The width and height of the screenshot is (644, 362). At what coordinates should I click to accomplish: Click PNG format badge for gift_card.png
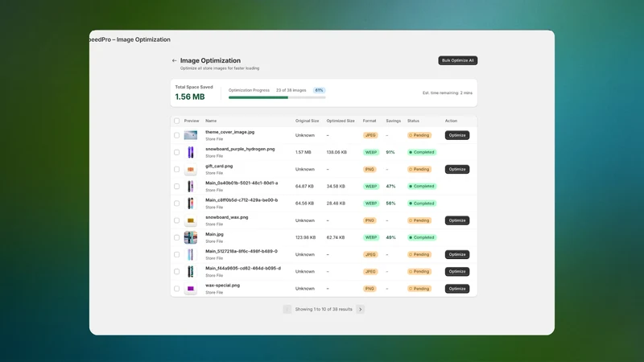pos(369,169)
